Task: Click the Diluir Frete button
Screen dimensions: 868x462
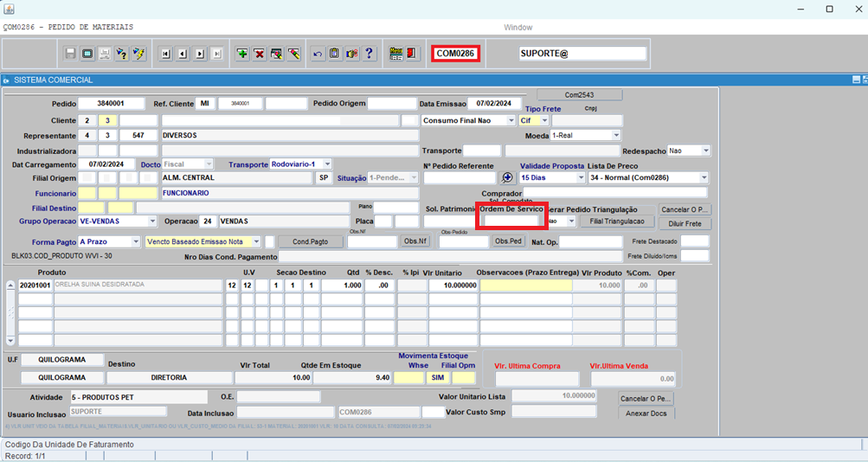Action: click(x=685, y=224)
